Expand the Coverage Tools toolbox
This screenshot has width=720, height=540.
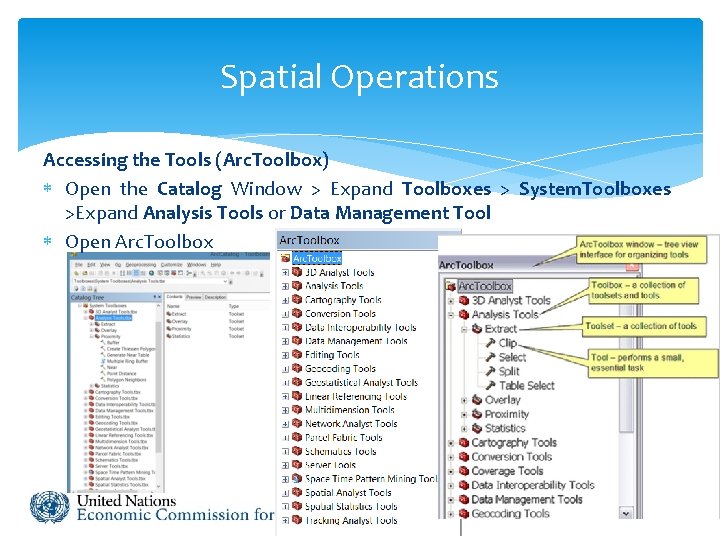pos(451,471)
